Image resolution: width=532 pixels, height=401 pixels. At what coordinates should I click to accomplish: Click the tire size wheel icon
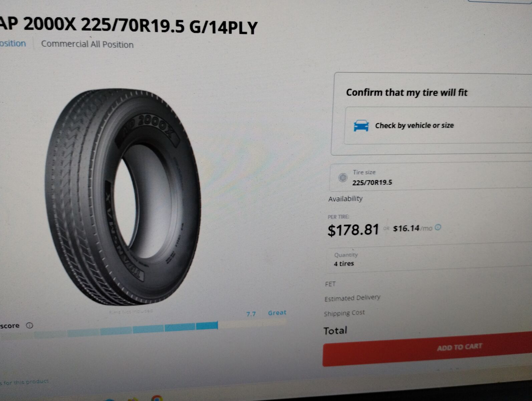click(x=343, y=177)
